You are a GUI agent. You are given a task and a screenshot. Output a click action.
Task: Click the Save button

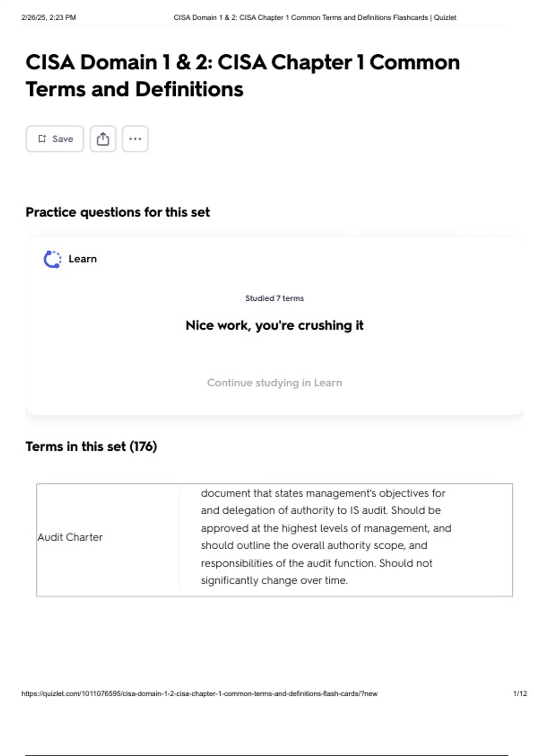coord(55,139)
